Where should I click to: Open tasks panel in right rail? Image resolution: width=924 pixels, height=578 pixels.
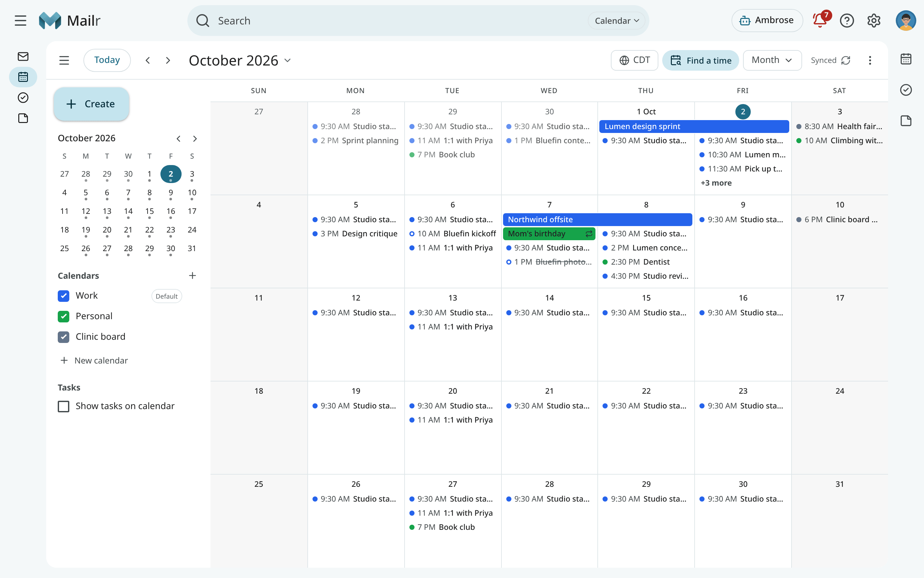(906, 90)
